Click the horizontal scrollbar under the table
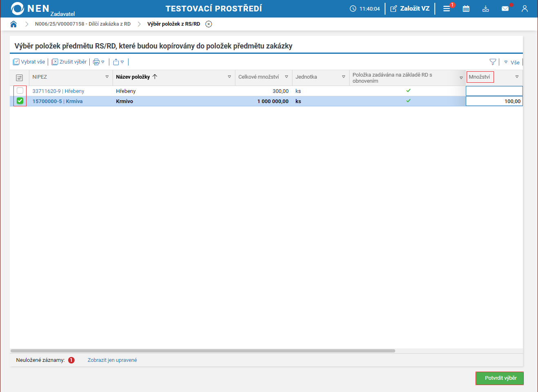Viewport: 538px width, 392px height. coord(203,351)
